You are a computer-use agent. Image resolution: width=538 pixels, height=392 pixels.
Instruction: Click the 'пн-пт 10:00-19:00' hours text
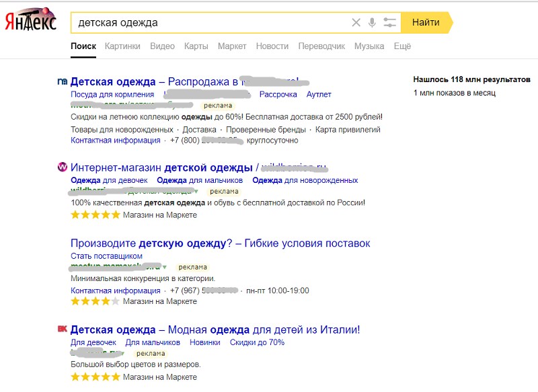[278, 290]
